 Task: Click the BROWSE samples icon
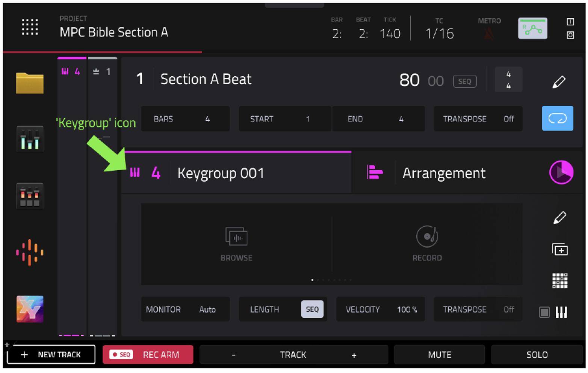point(236,236)
